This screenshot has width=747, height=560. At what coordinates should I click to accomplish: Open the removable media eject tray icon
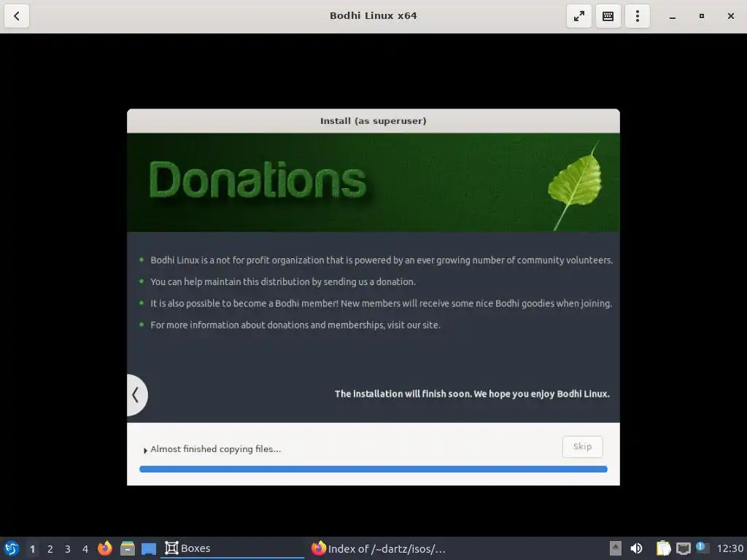coord(616,548)
